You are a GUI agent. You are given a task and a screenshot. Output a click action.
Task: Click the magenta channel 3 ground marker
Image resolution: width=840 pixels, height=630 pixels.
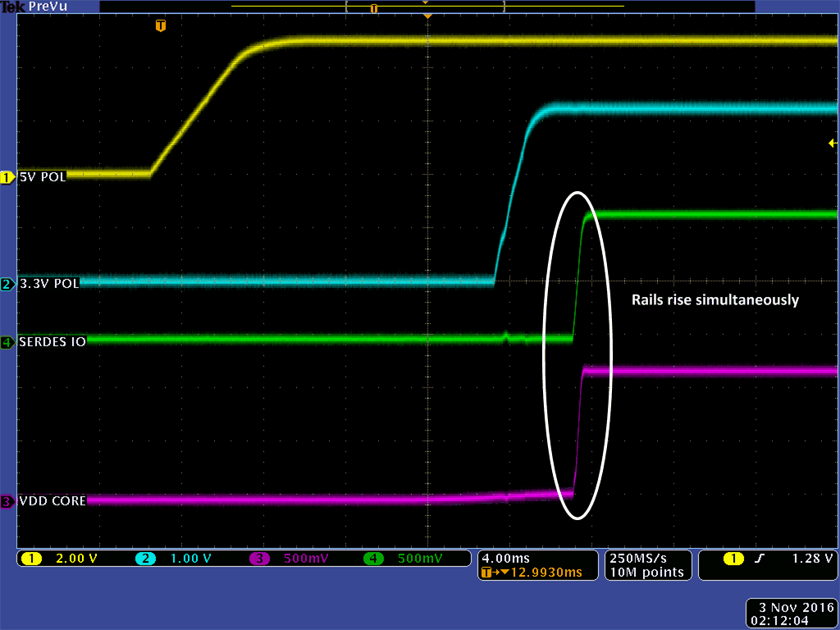click(x=7, y=501)
